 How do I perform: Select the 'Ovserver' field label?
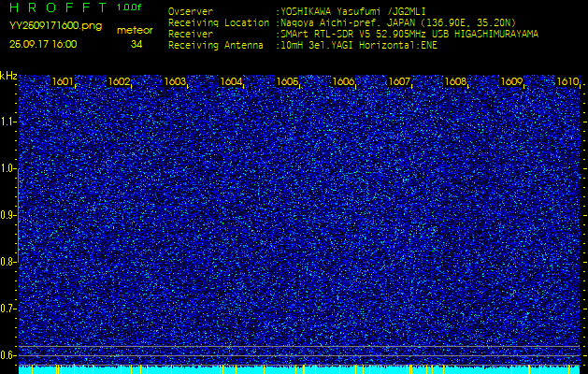point(191,11)
